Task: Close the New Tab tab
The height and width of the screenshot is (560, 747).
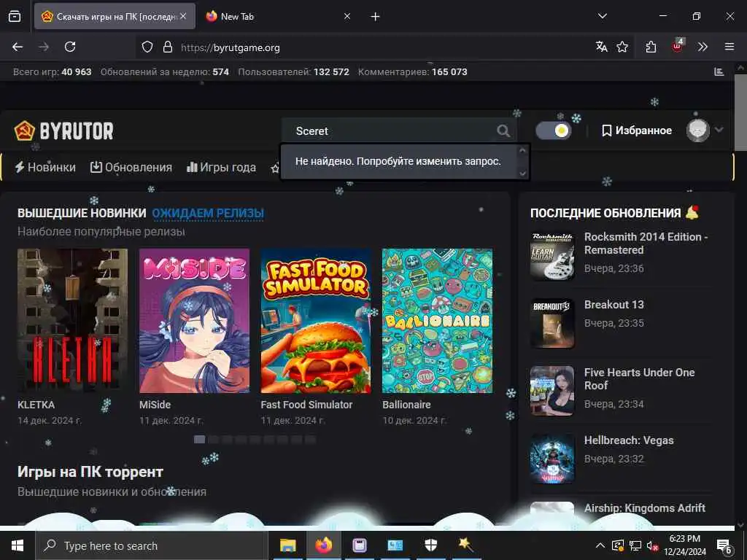Action: pos(347,17)
